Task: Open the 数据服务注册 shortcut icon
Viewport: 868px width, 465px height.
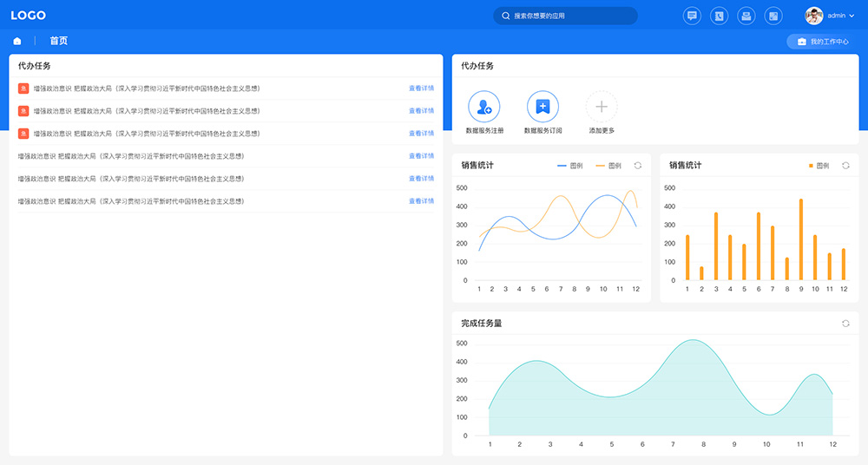Action: [484, 107]
